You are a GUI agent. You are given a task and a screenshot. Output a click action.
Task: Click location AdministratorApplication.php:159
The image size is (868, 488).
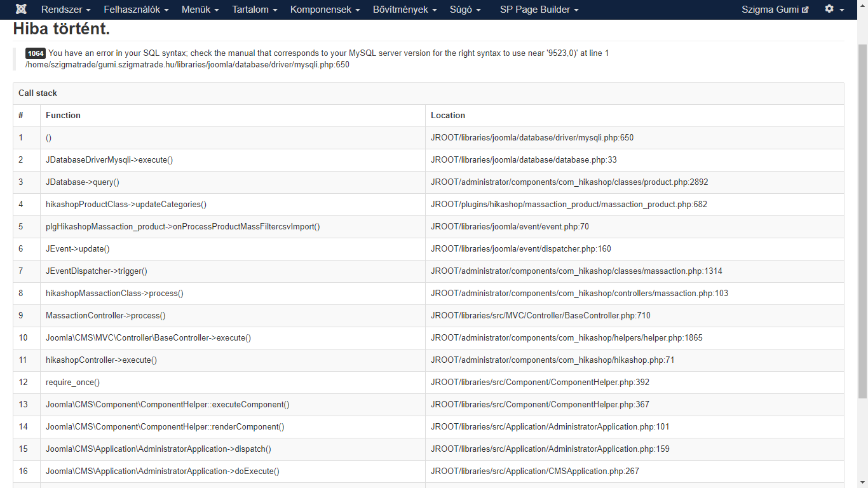[x=550, y=449]
